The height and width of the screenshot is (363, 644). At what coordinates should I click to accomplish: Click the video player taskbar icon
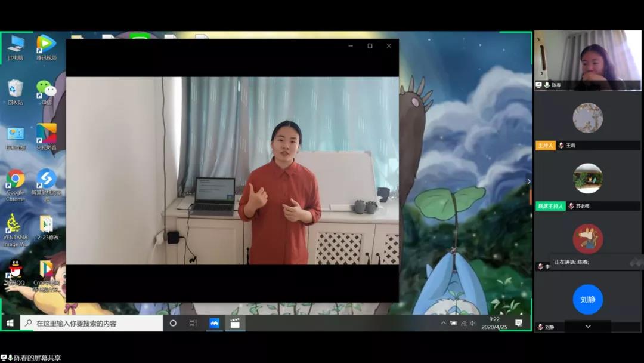pos(235,323)
